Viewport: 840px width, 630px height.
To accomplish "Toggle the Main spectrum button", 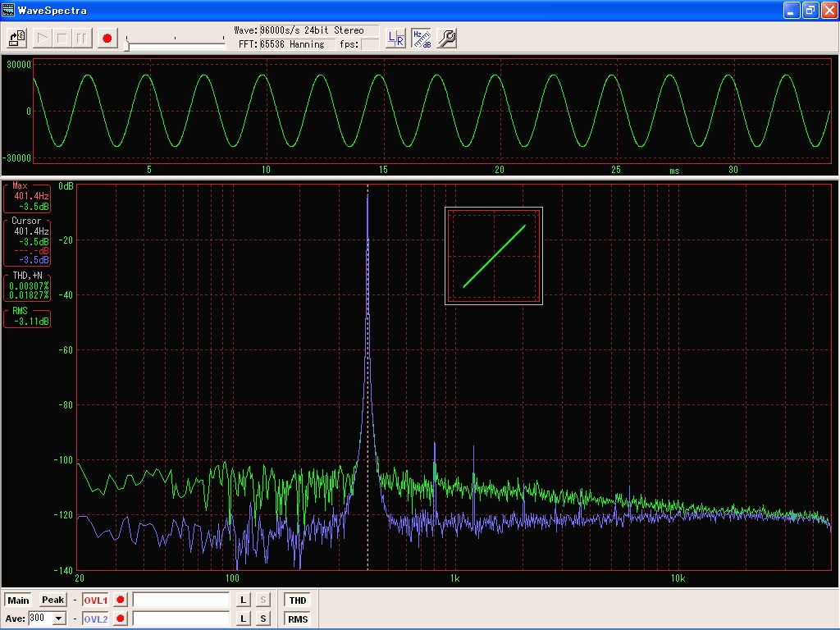I will [x=18, y=600].
